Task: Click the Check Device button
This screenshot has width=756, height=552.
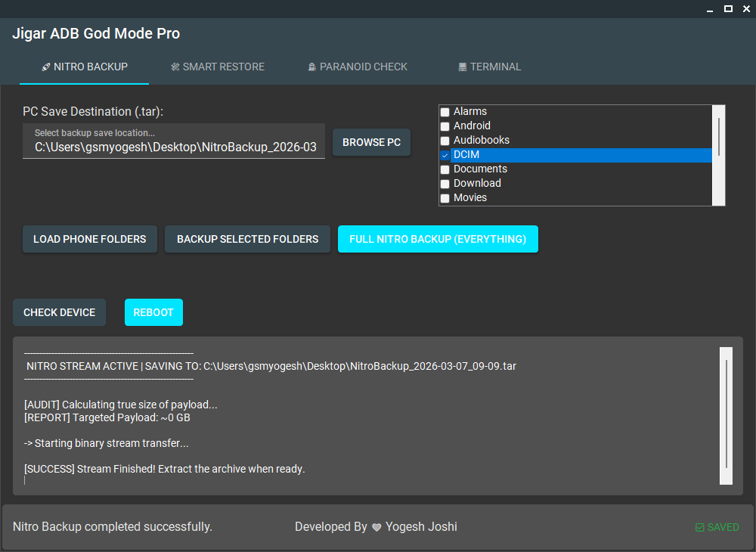Action: tap(59, 312)
